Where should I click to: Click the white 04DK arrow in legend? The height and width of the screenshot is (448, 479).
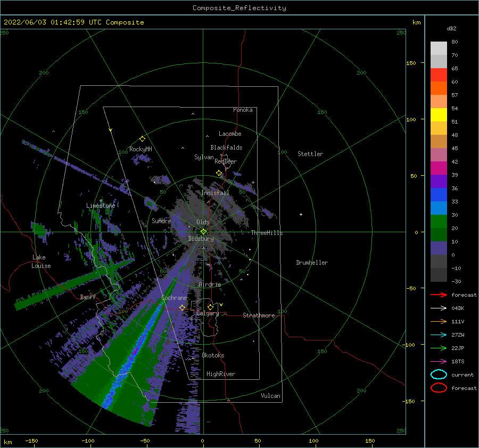(x=439, y=308)
